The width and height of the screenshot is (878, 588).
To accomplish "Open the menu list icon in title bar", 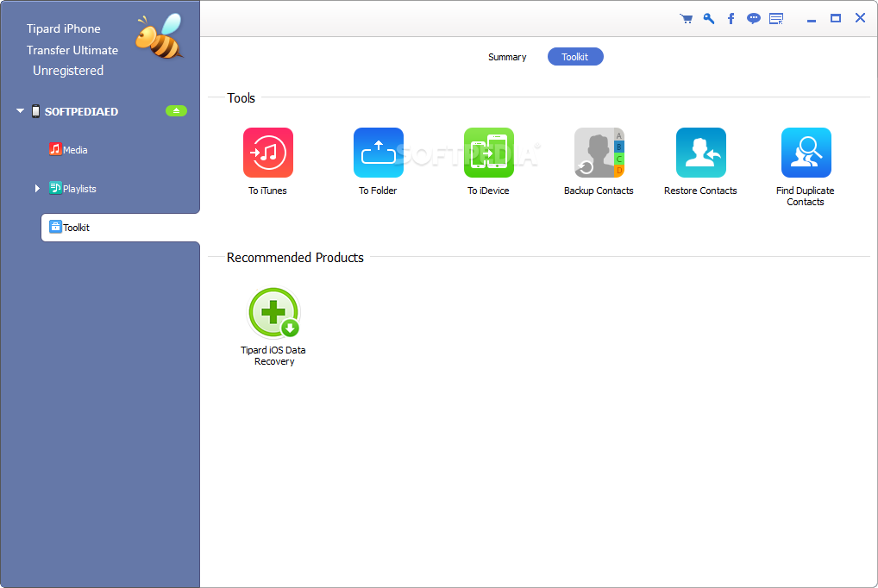I will [776, 18].
